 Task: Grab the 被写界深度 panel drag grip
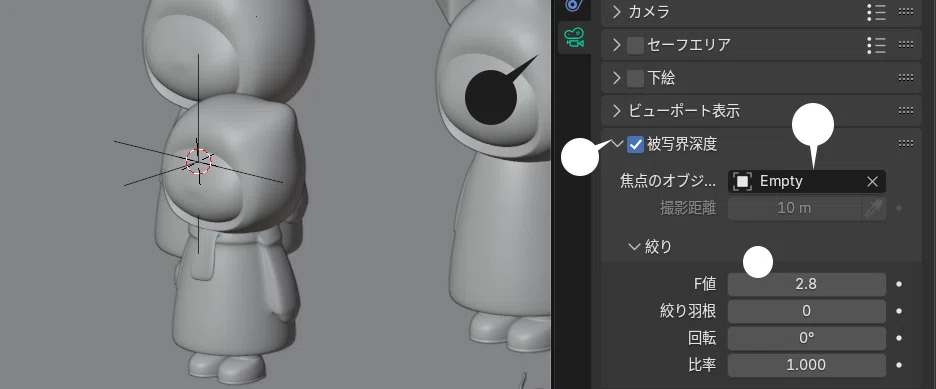click(x=906, y=143)
